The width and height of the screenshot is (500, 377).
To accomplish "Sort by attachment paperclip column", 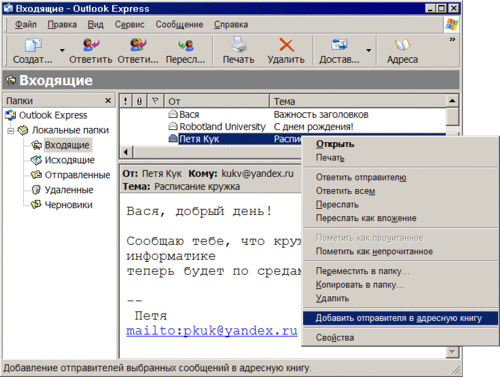I will pyautogui.click(x=139, y=101).
